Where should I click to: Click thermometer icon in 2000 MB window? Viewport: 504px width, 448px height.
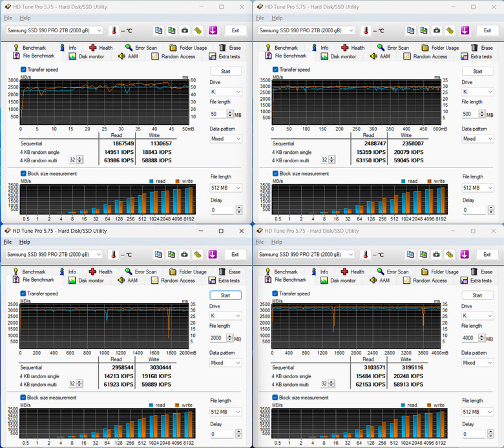(114, 255)
